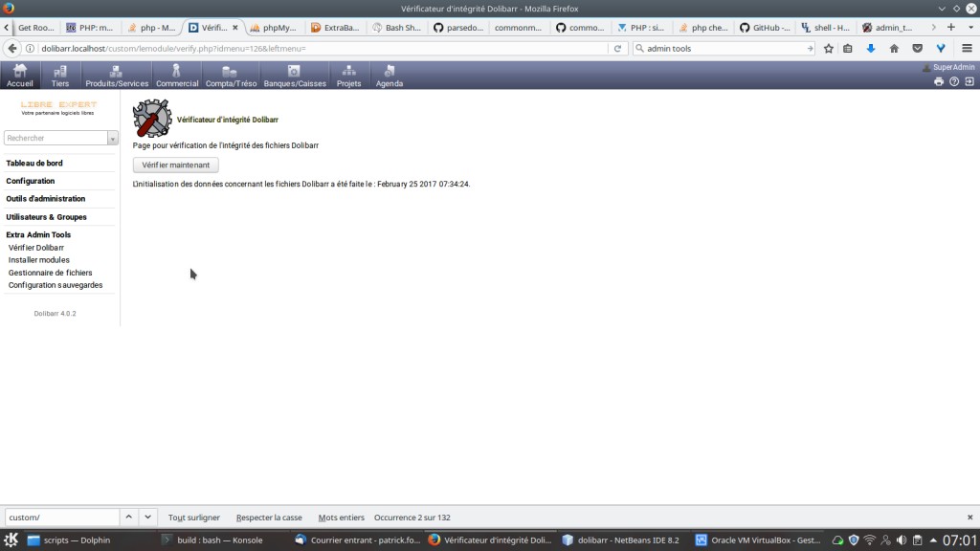Open Rechercher search dropdown arrow
980x551 pixels.
click(113, 138)
